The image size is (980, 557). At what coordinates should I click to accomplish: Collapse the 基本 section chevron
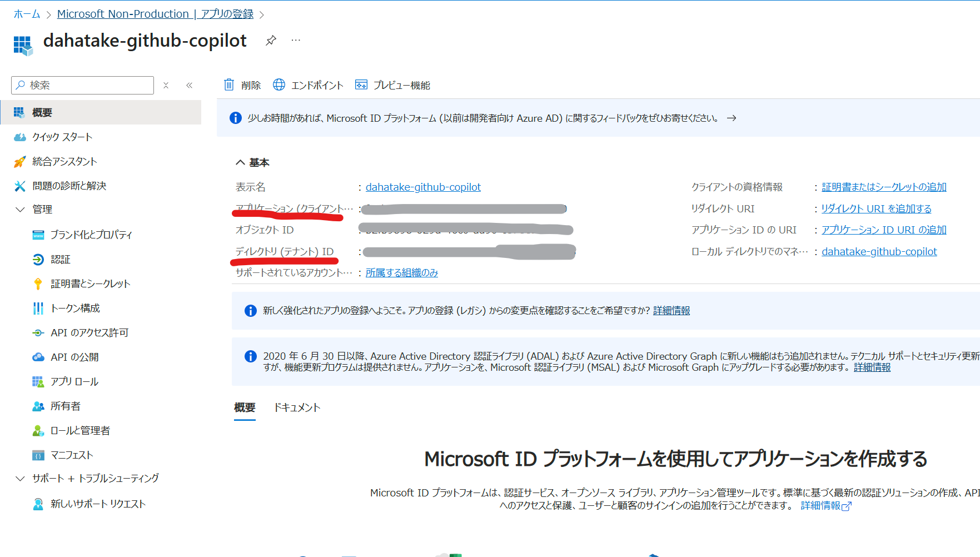click(x=240, y=162)
